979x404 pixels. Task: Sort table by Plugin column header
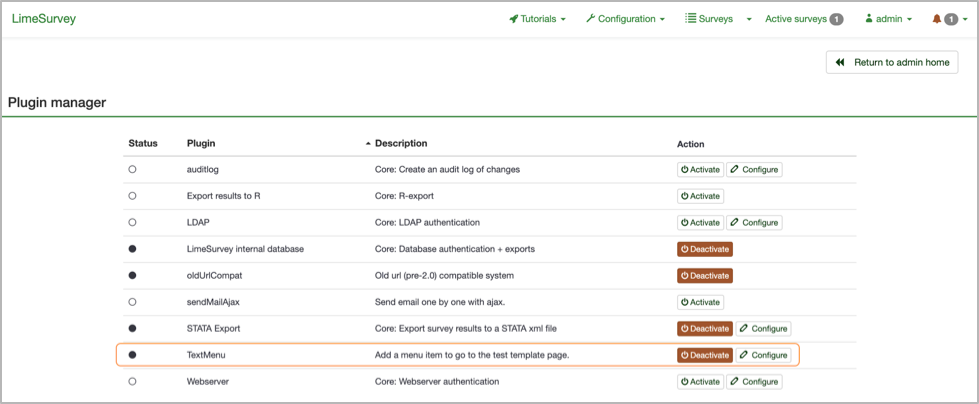pyautogui.click(x=201, y=144)
